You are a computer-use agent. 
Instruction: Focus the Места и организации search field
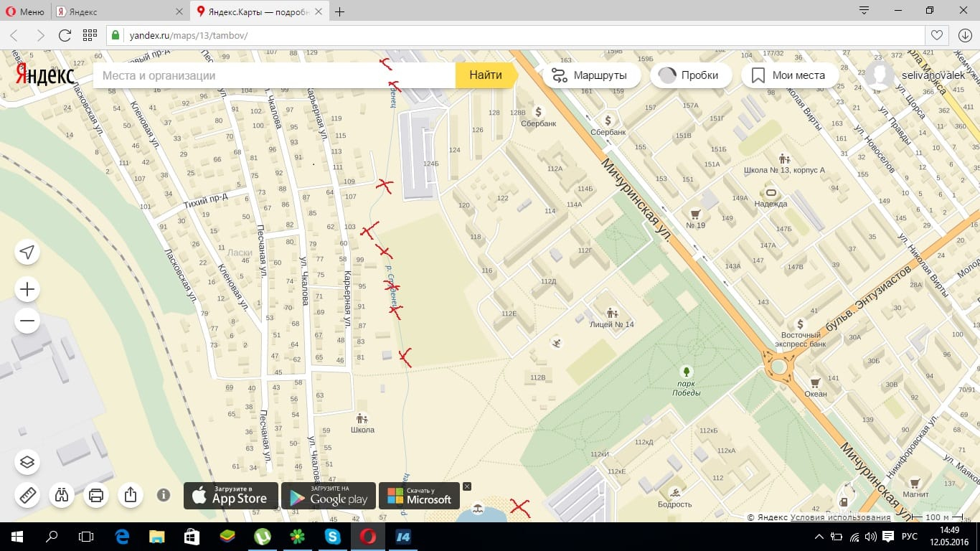(274, 75)
